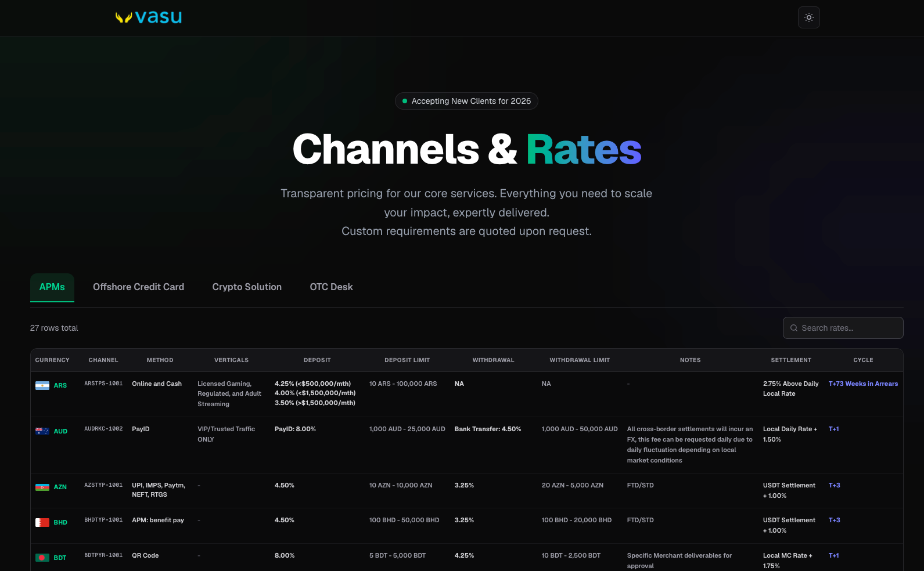The width and height of the screenshot is (924, 571).
Task: Click the 27 rows total label
Action: [x=54, y=328]
